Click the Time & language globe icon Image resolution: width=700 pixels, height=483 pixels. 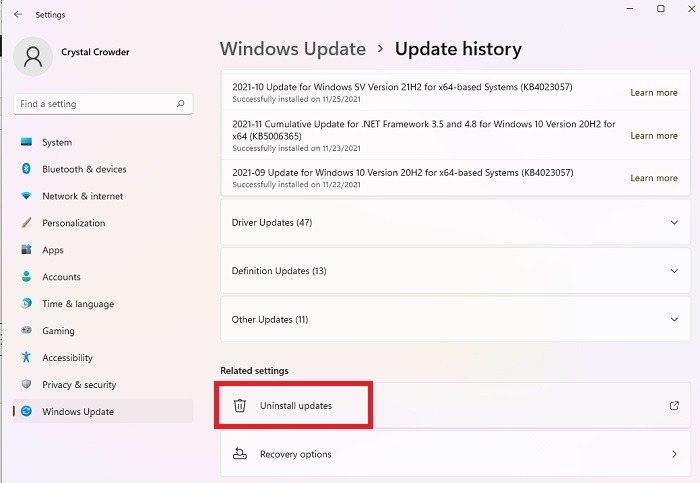[x=26, y=304]
